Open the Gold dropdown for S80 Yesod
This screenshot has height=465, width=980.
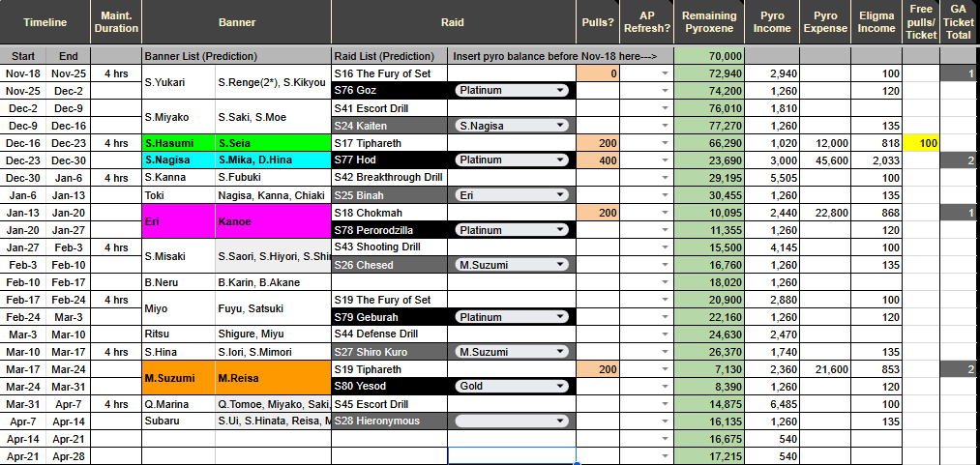click(x=512, y=387)
